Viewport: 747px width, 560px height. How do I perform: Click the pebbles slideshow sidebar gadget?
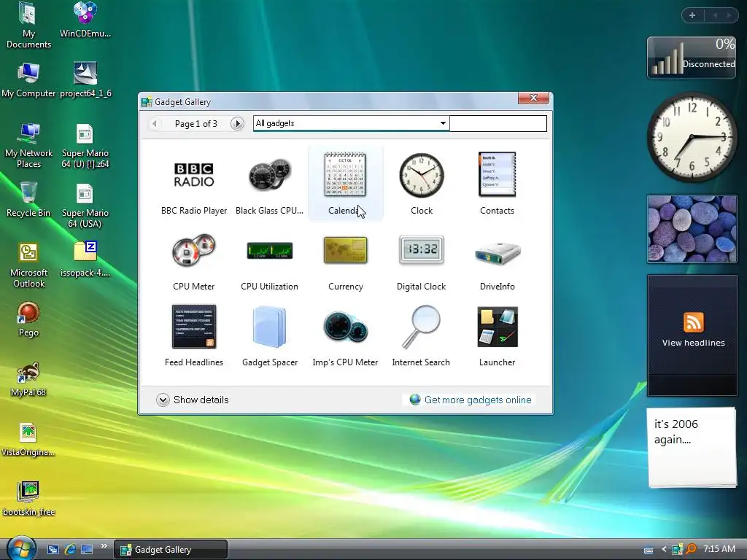[692, 229]
